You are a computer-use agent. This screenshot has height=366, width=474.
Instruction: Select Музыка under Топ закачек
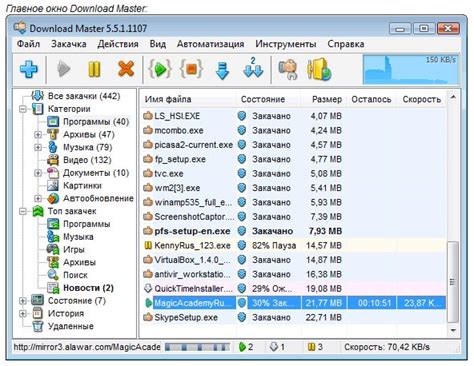[78, 237]
